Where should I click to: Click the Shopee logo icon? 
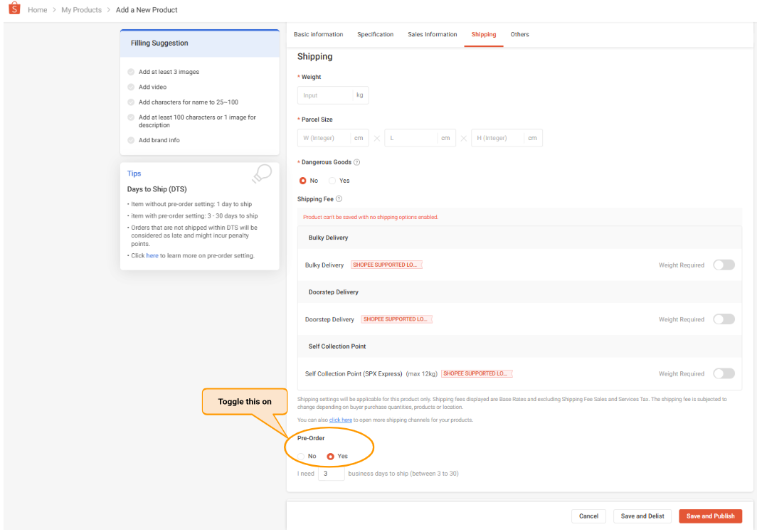14,9
